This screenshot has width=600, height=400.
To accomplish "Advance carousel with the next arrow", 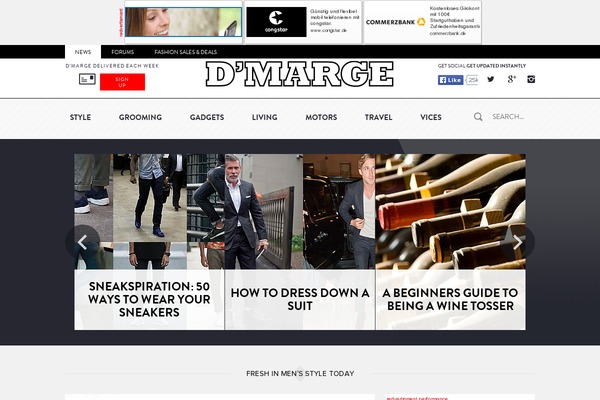I will (x=517, y=242).
